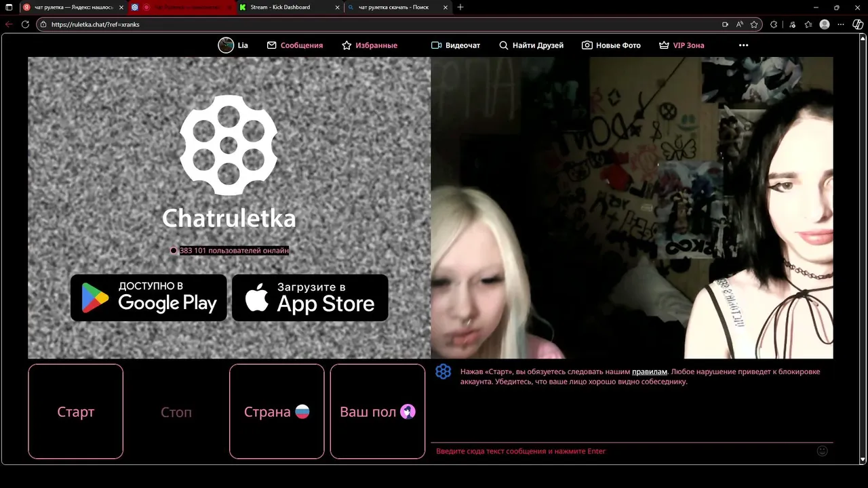Open browser extensions menu
868x488 pixels.
[774, 24]
